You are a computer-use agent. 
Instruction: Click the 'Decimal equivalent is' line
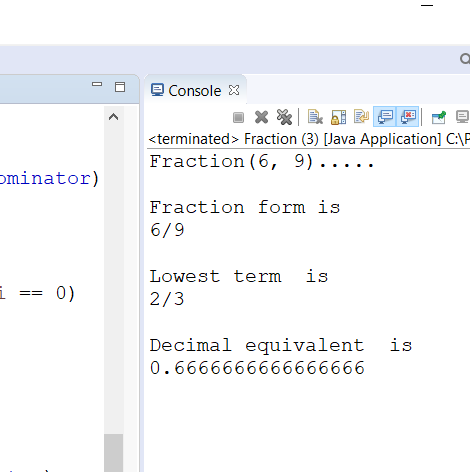(x=281, y=345)
